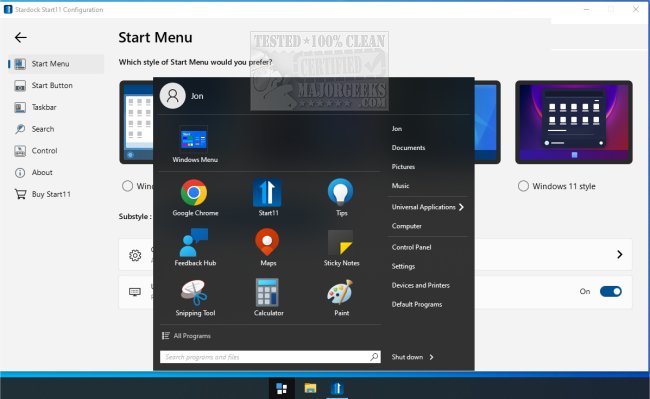Click the Stardock Start11 title bar icon
Viewport: 650px width, 399px height.
(8, 9)
